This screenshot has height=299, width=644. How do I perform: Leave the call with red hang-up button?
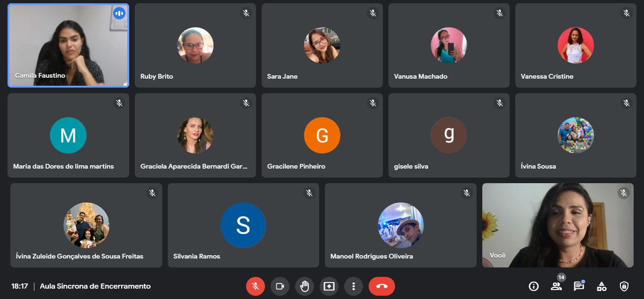click(381, 286)
